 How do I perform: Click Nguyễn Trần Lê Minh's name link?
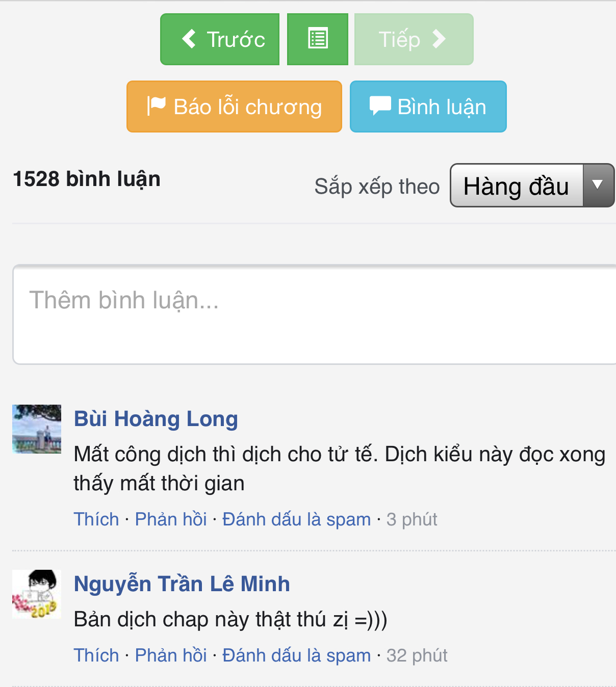pyautogui.click(x=182, y=584)
